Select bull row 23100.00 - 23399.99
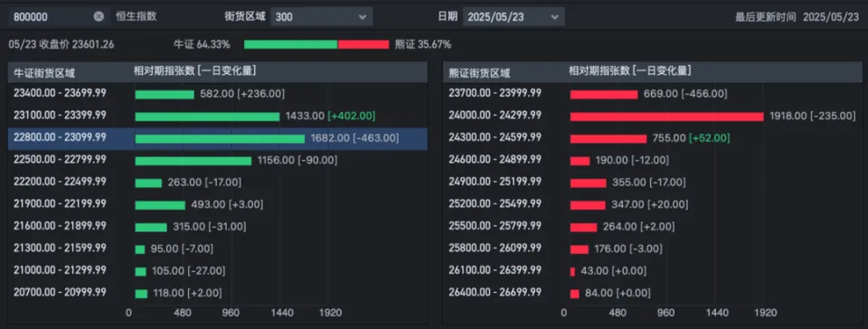Viewport: 868px width, 329px height. pos(218,116)
